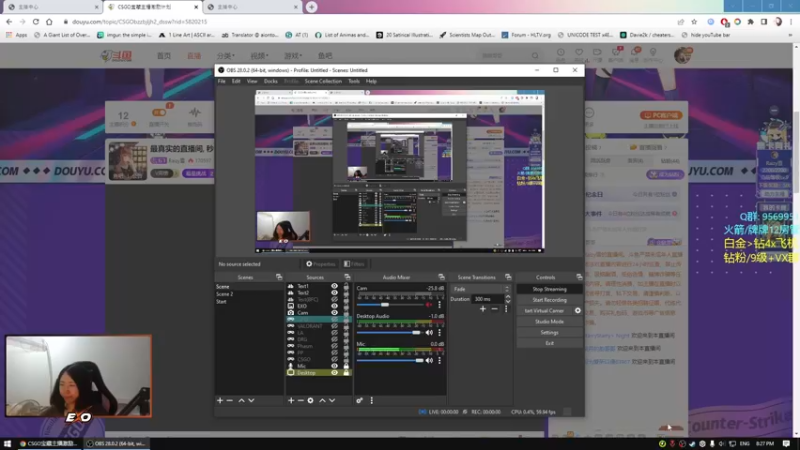
Task: Add a new scene with the Scenes plus icon
Action: (220, 401)
